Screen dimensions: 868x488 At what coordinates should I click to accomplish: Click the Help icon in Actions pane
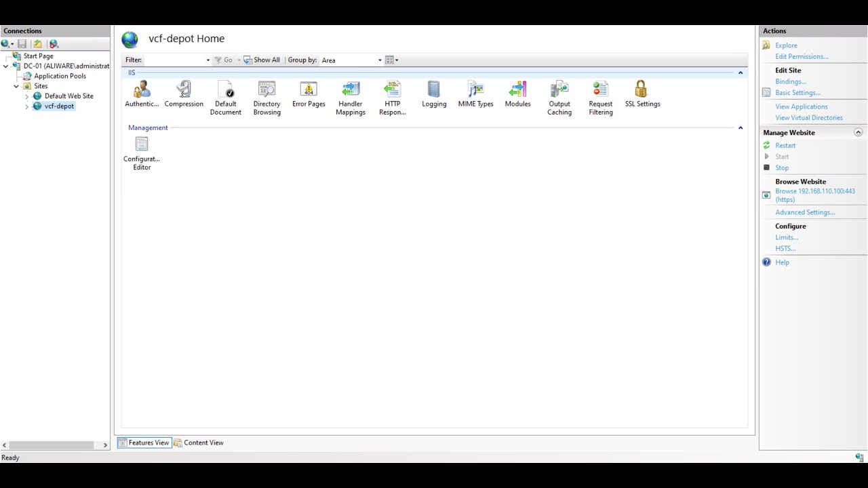[766, 262]
